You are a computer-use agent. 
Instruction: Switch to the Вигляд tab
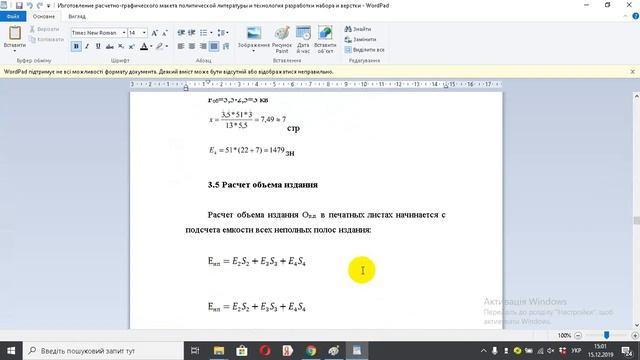77,16
